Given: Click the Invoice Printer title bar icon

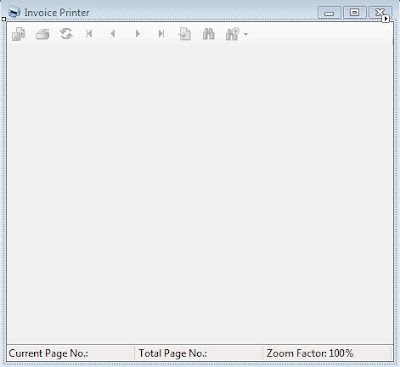Looking at the screenshot, I should click(x=14, y=13).
